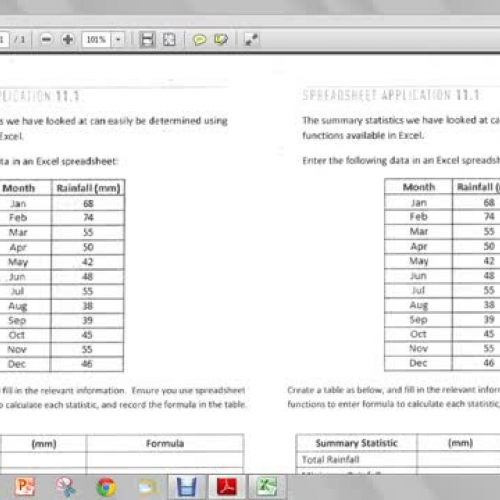Select the fit width scrolling mode icon
Screen dimensions: 500x500
(x=147, y=40)
